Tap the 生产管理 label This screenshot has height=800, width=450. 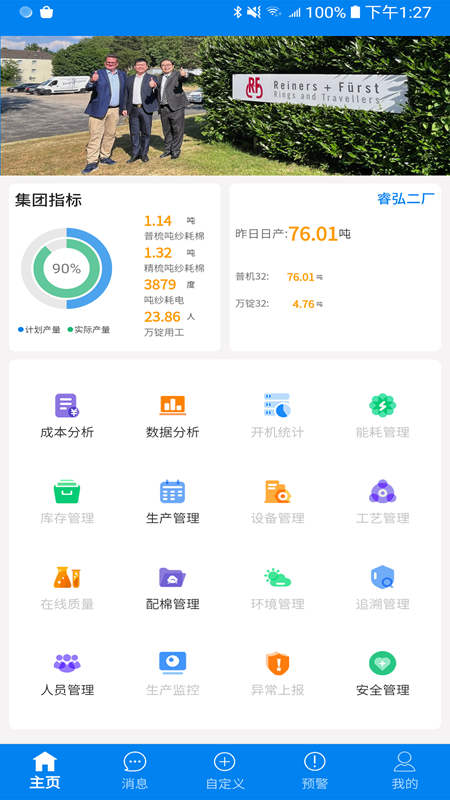[x=172, y=518]
